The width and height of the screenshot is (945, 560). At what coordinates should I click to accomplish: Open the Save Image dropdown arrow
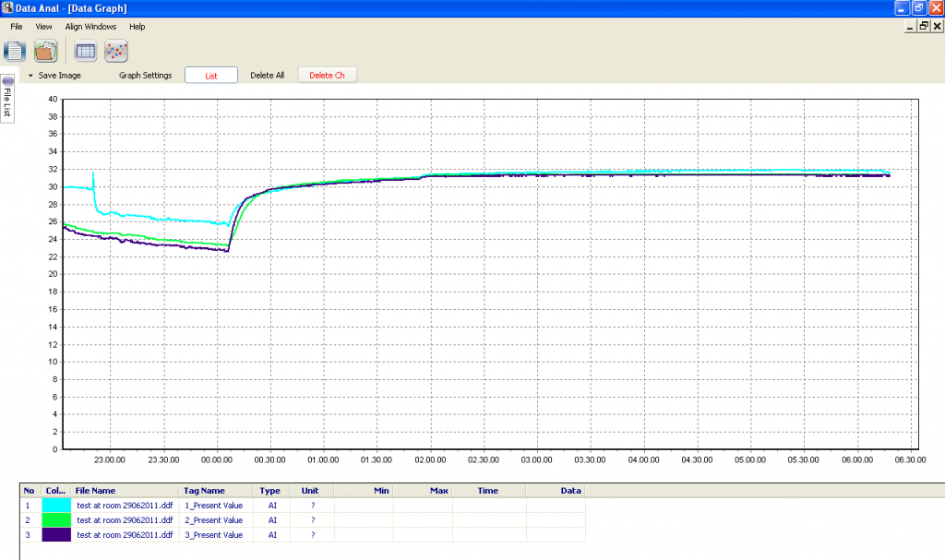30,76
